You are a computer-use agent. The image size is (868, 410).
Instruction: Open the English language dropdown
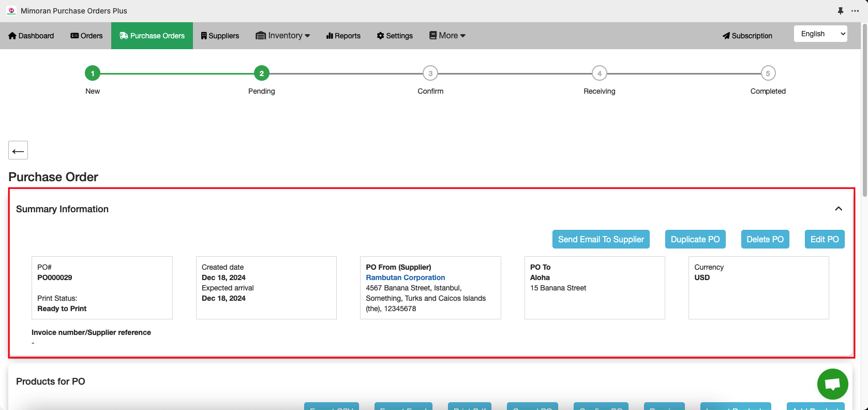coord(820,34)
